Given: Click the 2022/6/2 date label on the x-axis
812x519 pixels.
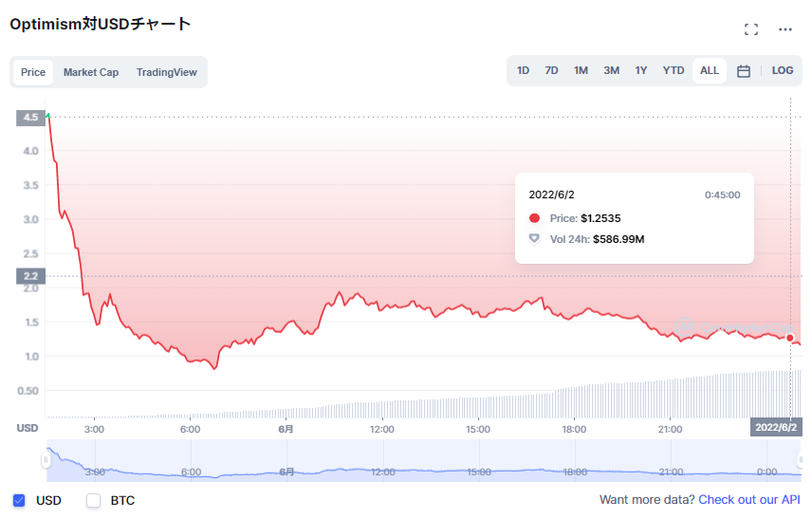Looking at the screenshot, I should [x=776, y=427].
